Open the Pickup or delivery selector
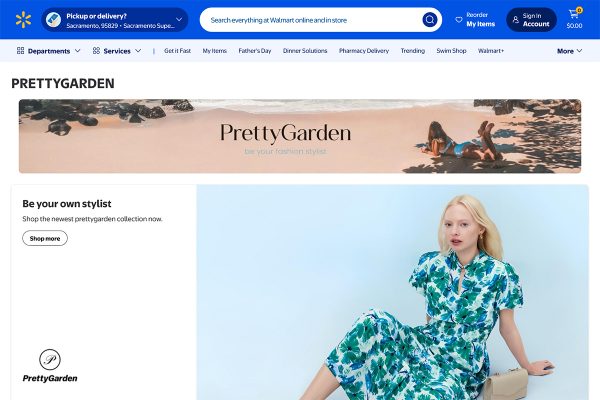Screen dimensions: 600x400 click(x=114, y=20)
